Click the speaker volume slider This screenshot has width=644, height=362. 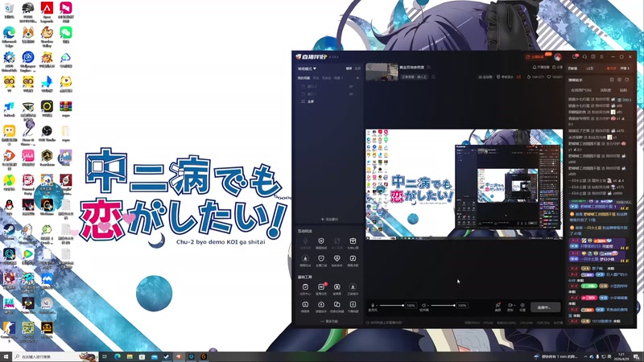443,306
